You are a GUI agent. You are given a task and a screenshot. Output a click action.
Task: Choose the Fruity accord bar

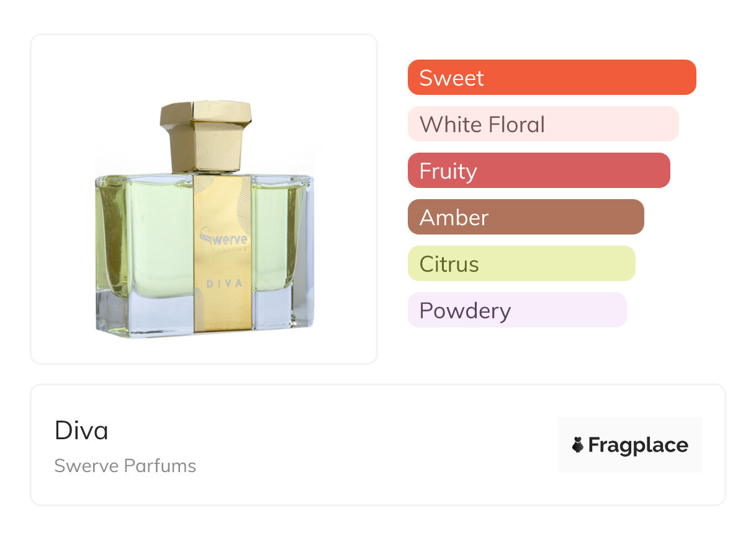pos(538,171)
